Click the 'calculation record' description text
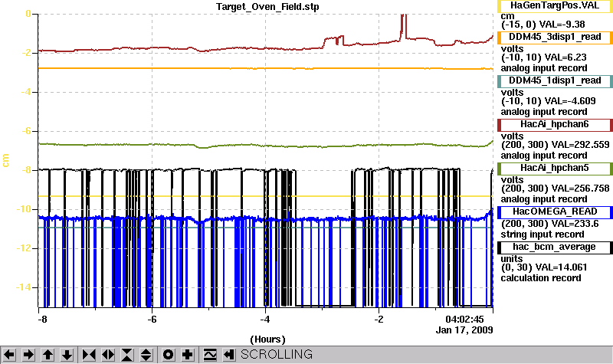Image resolution: width=613 pixels, height=364 pixels. 541,278
